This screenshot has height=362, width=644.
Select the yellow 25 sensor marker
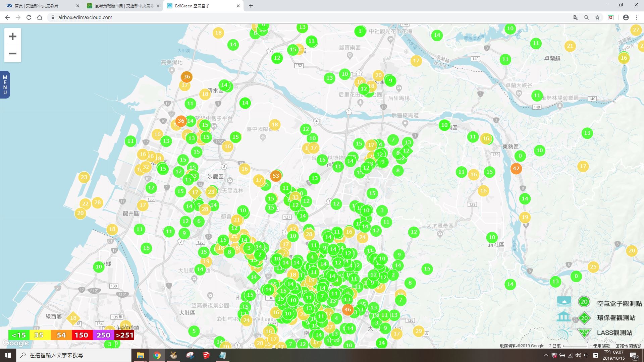pos(593,267)
